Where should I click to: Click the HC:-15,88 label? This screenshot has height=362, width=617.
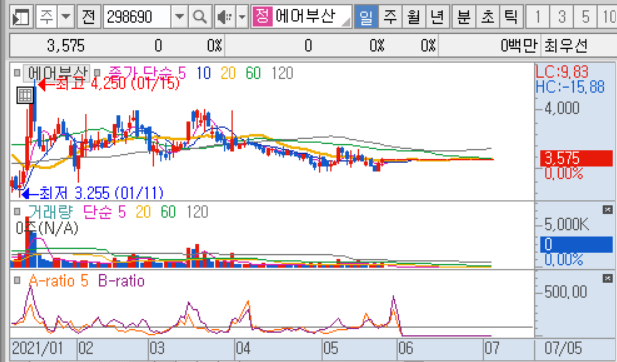pos(570,87)
